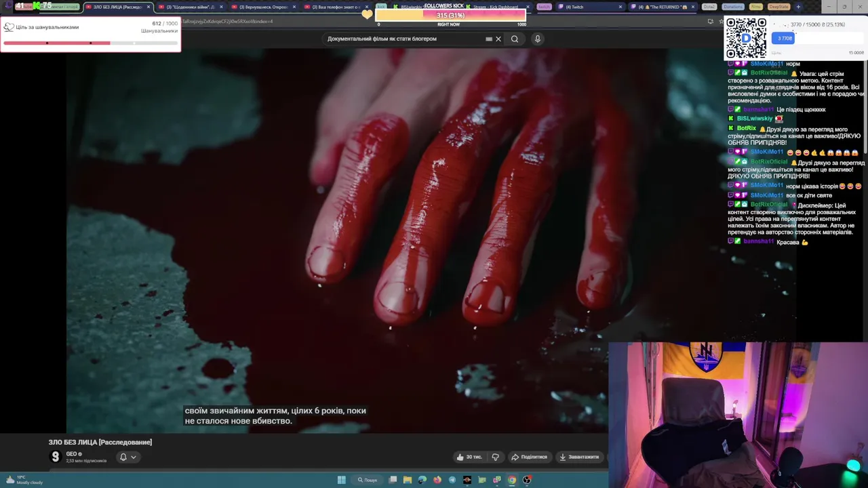The image size is (868, 488).
Task: Open the Dota2 bookmark button
Action: pos(709,7)
